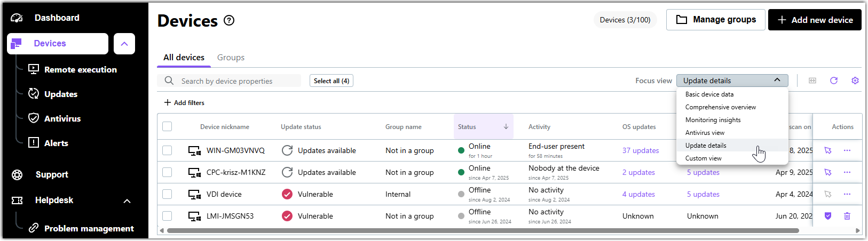Image resolution: width=868 pixels, height=241 pixels.
Task: Click the Add new device button
Action: pyautogui.click(x=814, y=20)
